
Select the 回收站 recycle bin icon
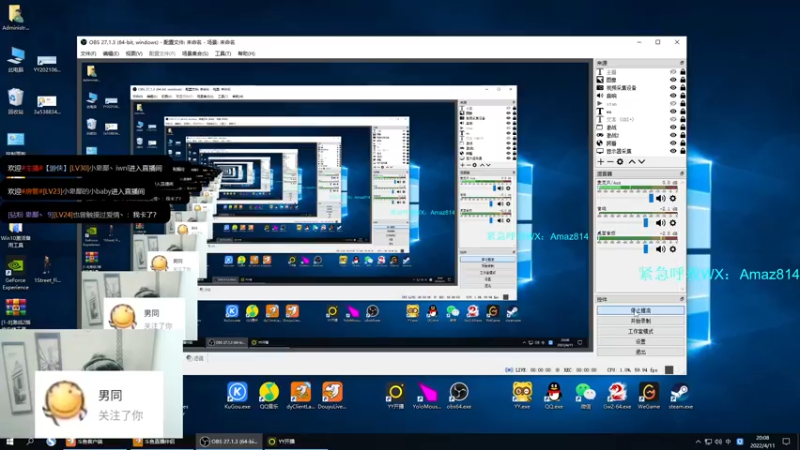pos(15,101)
